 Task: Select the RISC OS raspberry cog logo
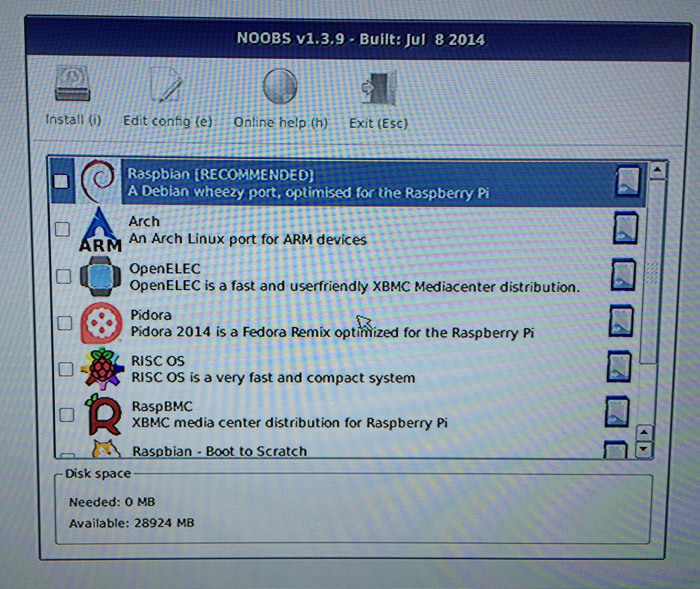click(x=102, y=369)
